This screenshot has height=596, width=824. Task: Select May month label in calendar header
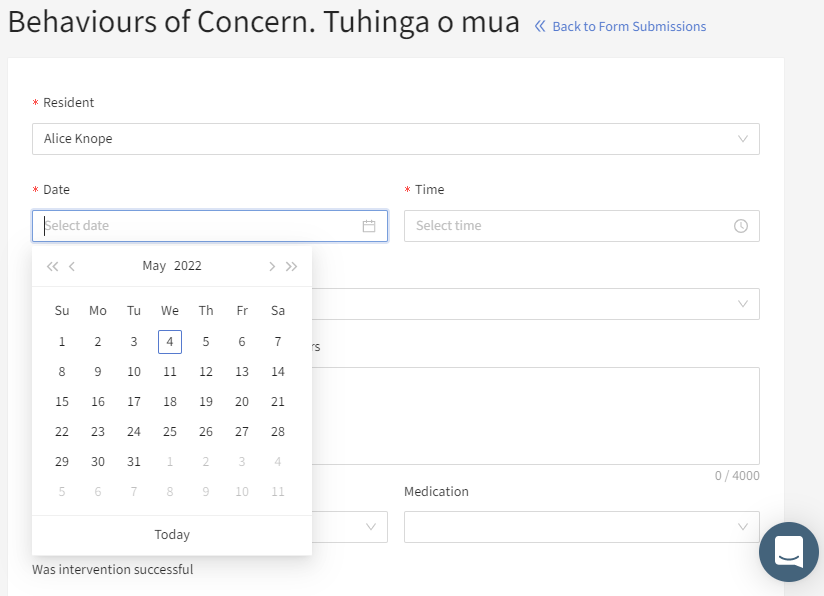[154, 266]
